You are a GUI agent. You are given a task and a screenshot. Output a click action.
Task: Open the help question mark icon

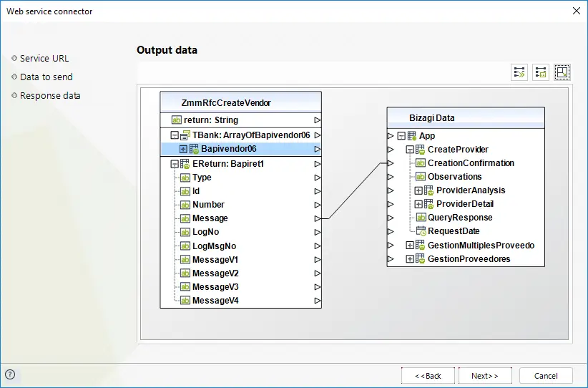click(x=10, y=374)
